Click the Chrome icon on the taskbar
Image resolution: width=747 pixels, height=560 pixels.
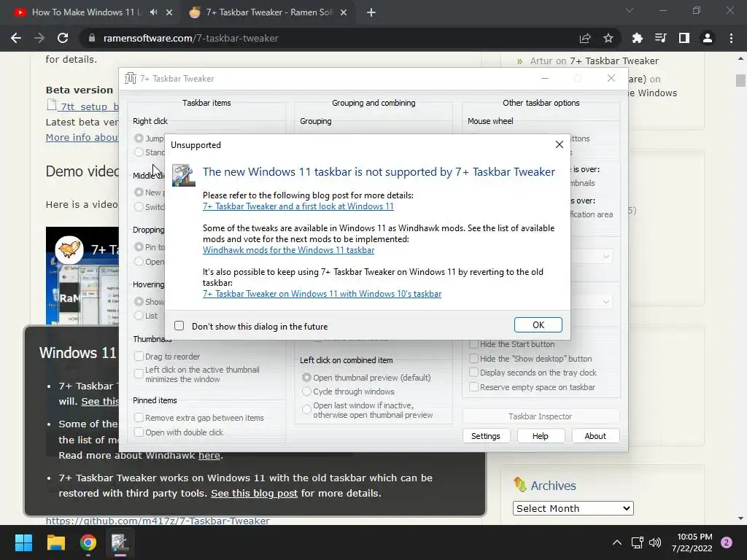point(88,542)
